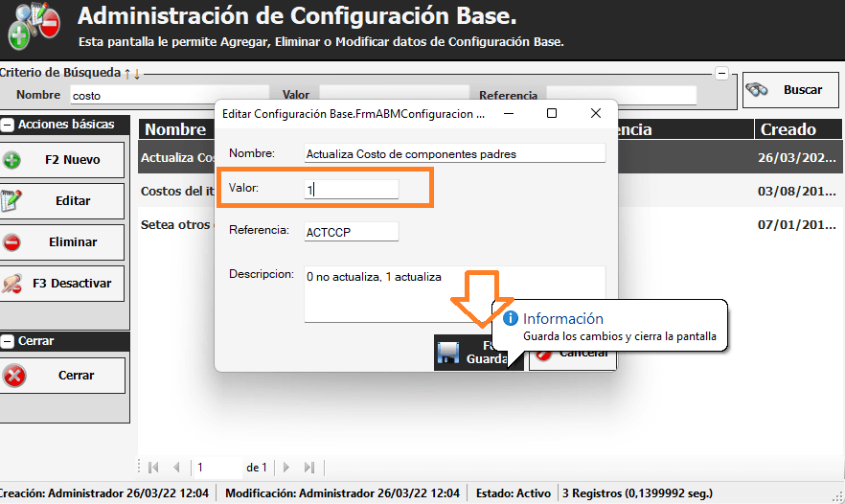Screen dimensions: 845x504
Task: Click the binoculars Buscar search button
Action: pos(783,90)
